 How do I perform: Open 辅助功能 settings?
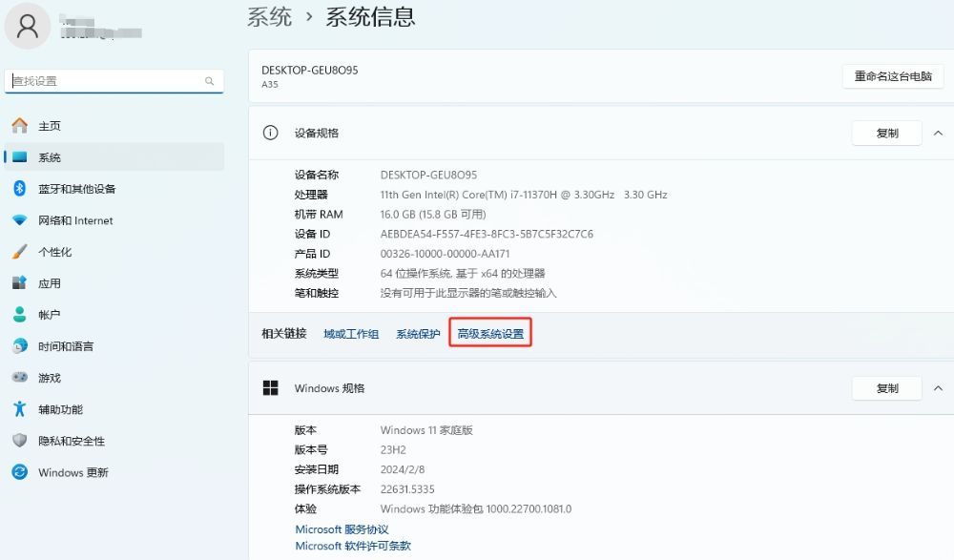coord(115,409)
